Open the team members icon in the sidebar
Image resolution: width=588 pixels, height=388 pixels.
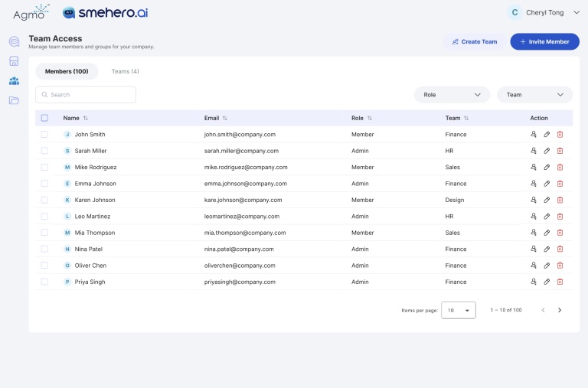tap(14, 80)
